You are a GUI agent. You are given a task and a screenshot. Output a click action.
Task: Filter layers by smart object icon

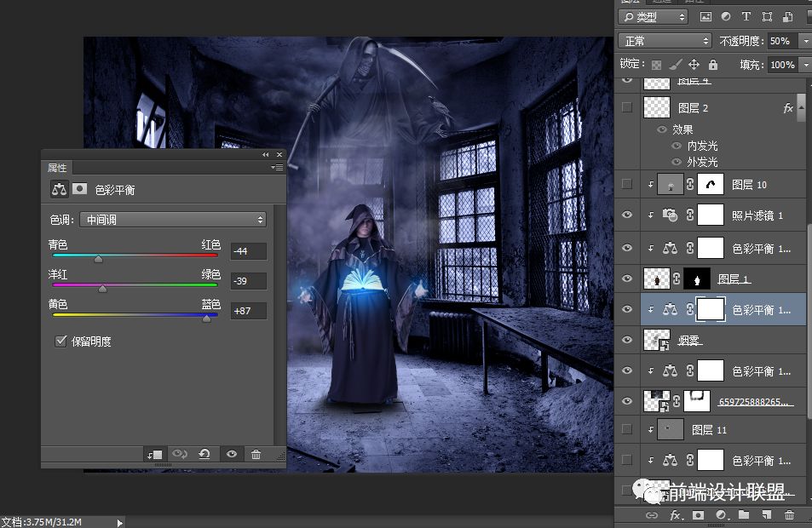click(x=787, y=16)
